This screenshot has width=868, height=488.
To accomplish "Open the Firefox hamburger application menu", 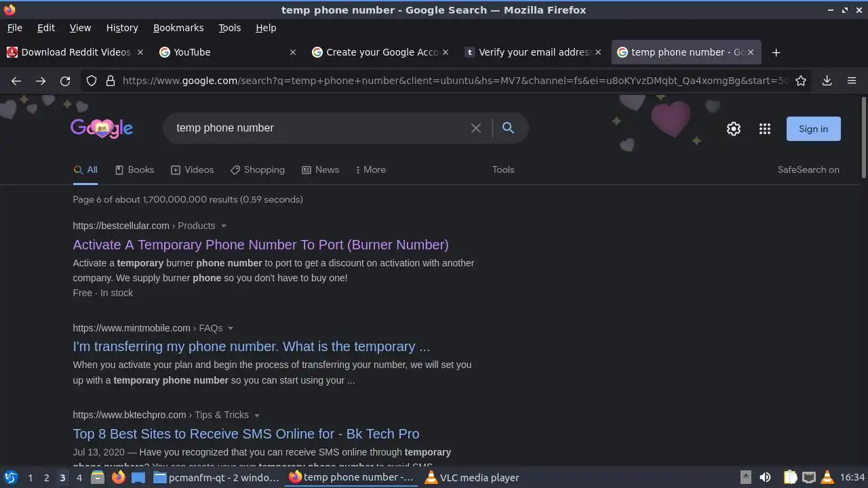I will [x=852, y=81].
